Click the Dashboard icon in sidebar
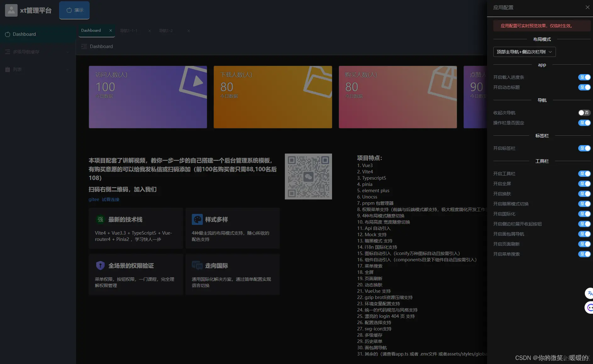Screen dimensions: 593x364 point(8,34)
